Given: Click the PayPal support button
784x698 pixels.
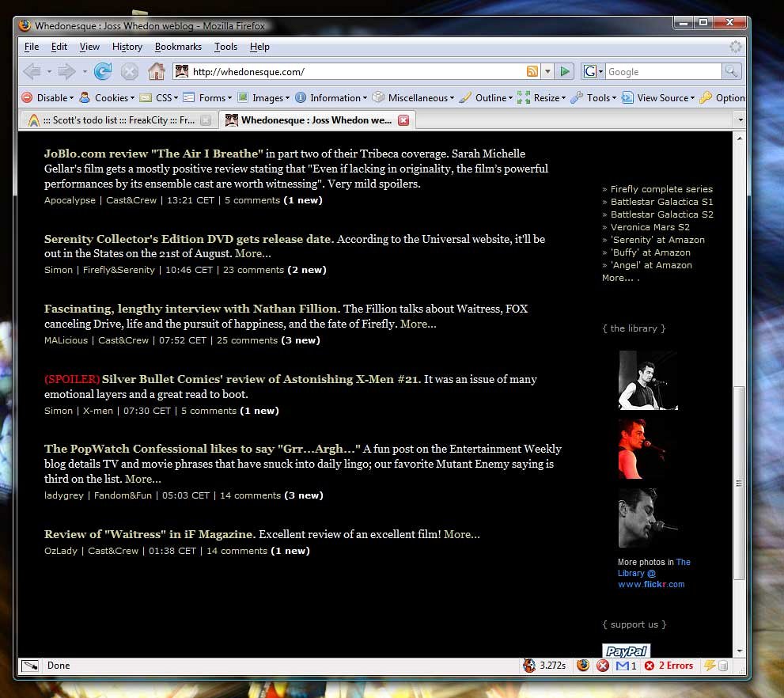Looking at the screenshot, I should tap(626, 651).
